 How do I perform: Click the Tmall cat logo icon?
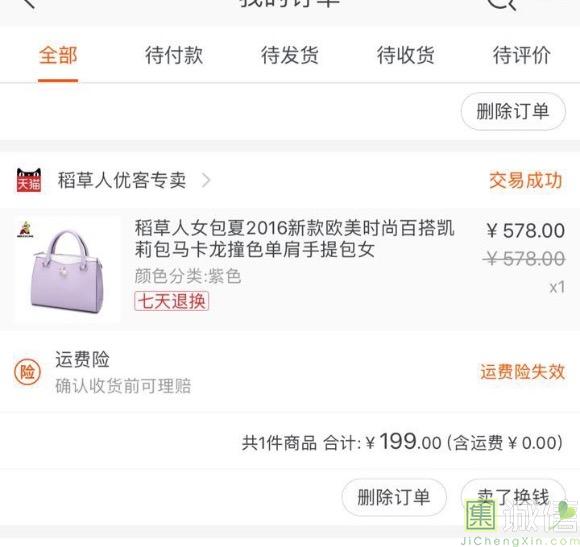point(29,180)
